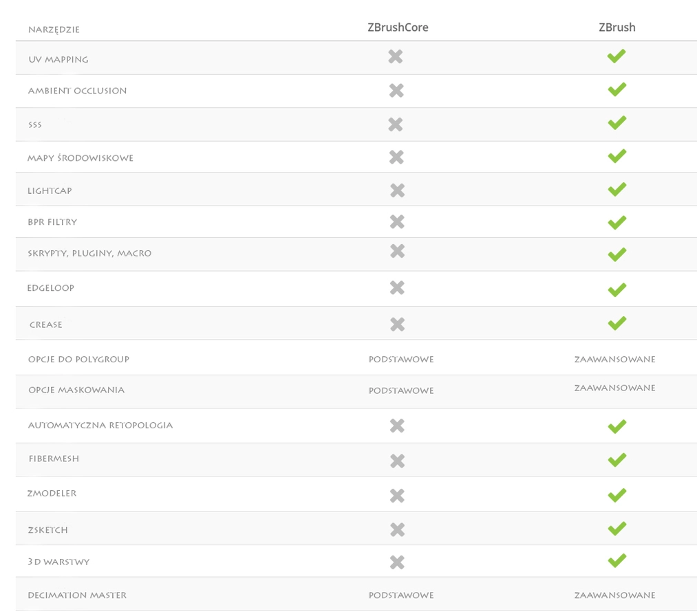Click green checkmark for Automatyczna Retopologia
Image resolution: width=697 pixels, height=616 pixels.
[617, 426]
